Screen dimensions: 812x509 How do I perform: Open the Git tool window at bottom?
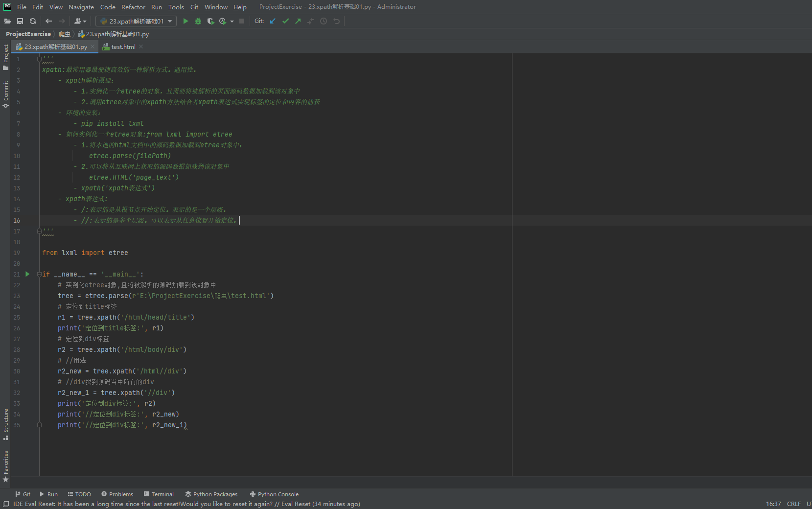click(x=23, y=494)
